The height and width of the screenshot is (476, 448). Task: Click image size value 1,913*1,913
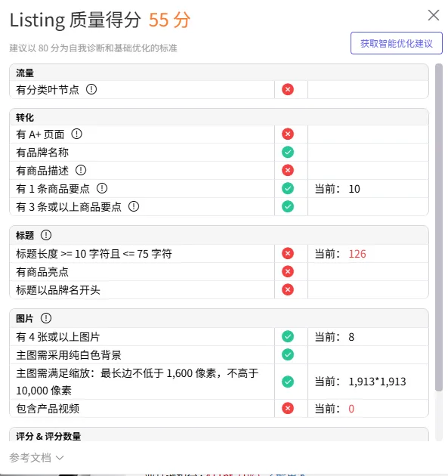[377, 382]
